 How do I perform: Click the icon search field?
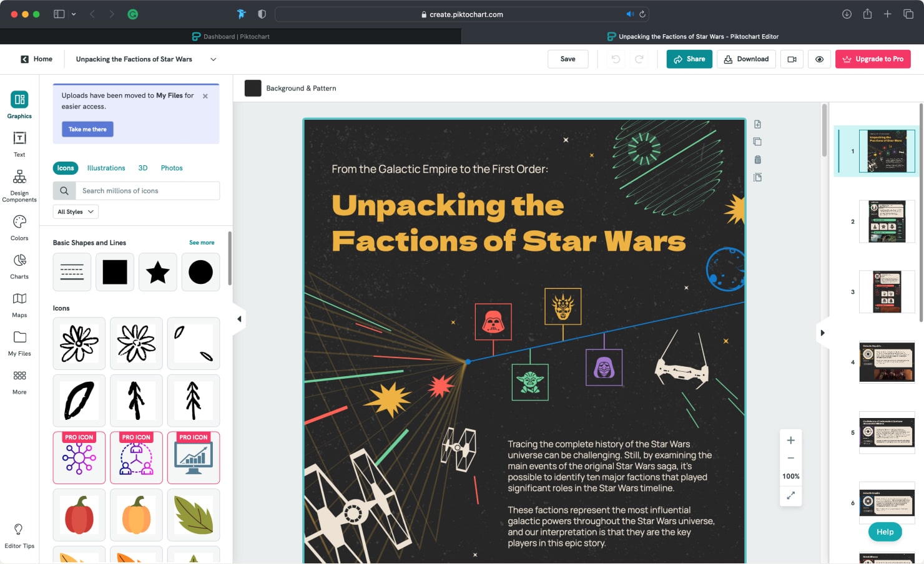147,191
